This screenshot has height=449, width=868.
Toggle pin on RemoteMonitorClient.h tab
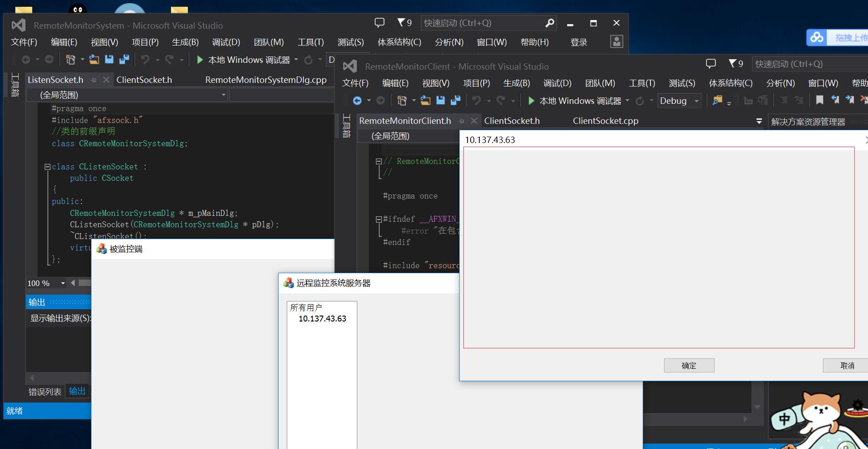pyautogui.click(x=462, y=121)
